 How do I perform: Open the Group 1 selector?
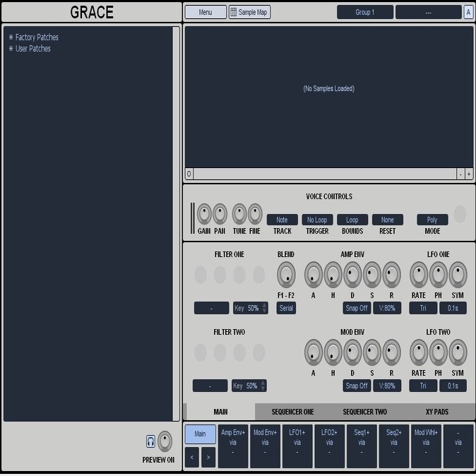365,12
